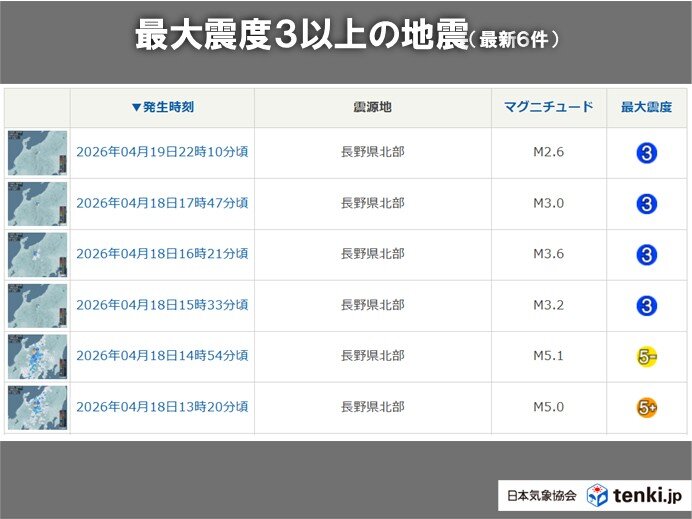
Task: Select the M3.2 magnitude value
Action: click(549, 305)
